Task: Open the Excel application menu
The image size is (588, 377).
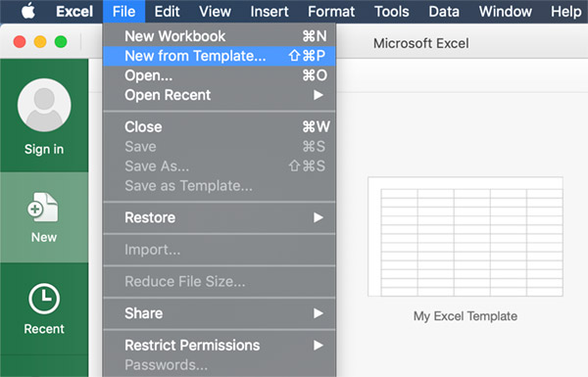Action: [x=74, y=12]
